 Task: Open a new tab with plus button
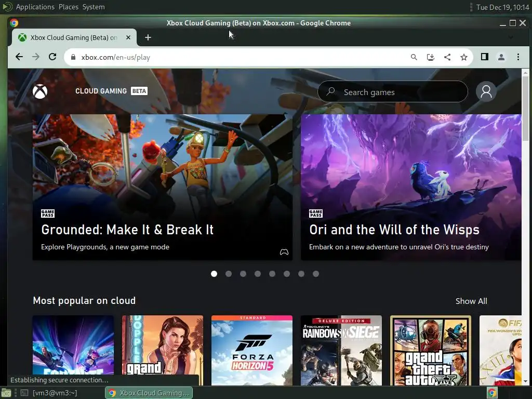(x=148, y=37)
